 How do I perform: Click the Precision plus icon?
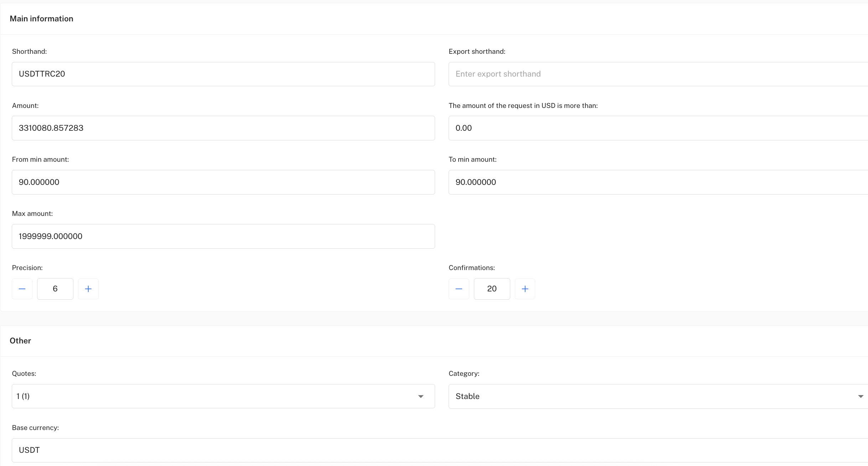(x=88, y=289)
